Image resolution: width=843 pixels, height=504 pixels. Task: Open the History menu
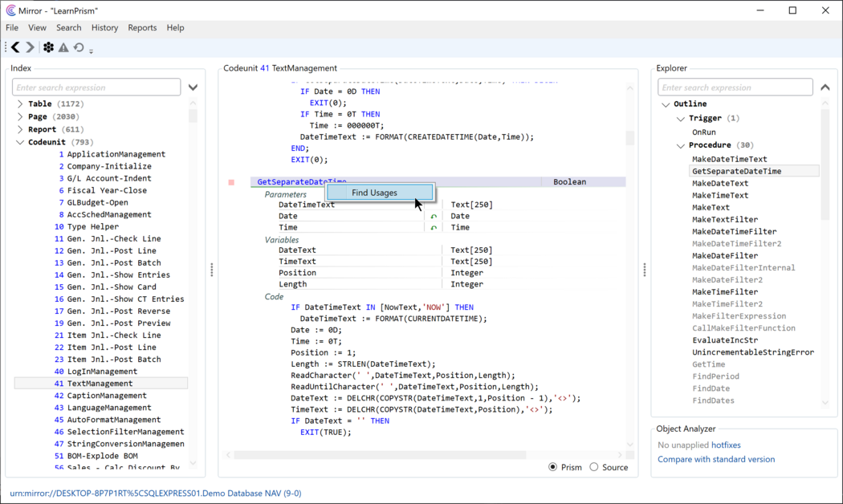104,27
